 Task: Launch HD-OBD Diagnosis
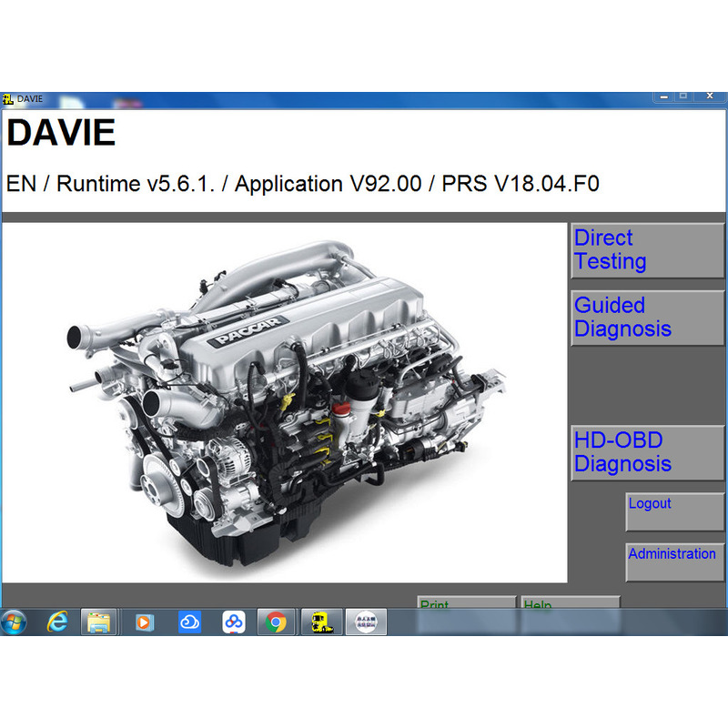pyautogui.click(x=647, y=452)
